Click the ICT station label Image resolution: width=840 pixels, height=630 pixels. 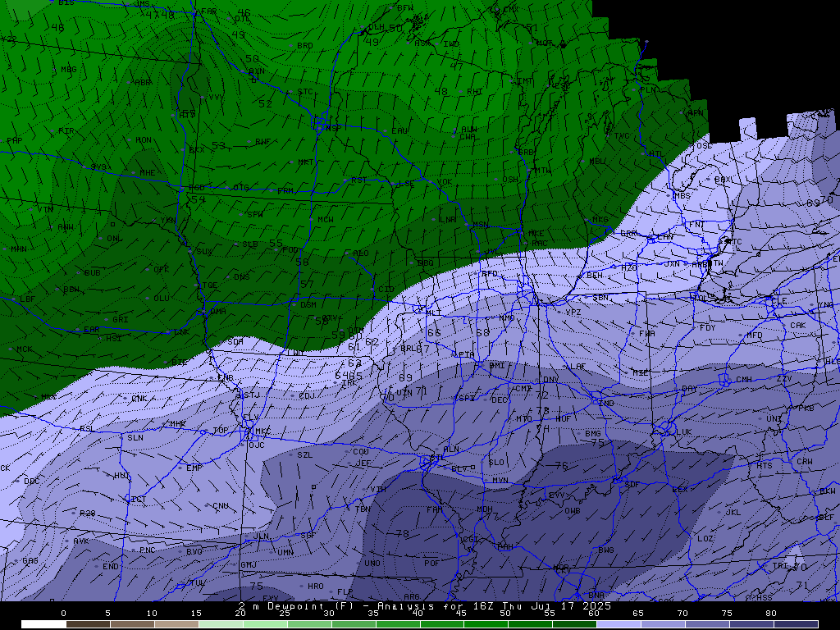(139, 500)
